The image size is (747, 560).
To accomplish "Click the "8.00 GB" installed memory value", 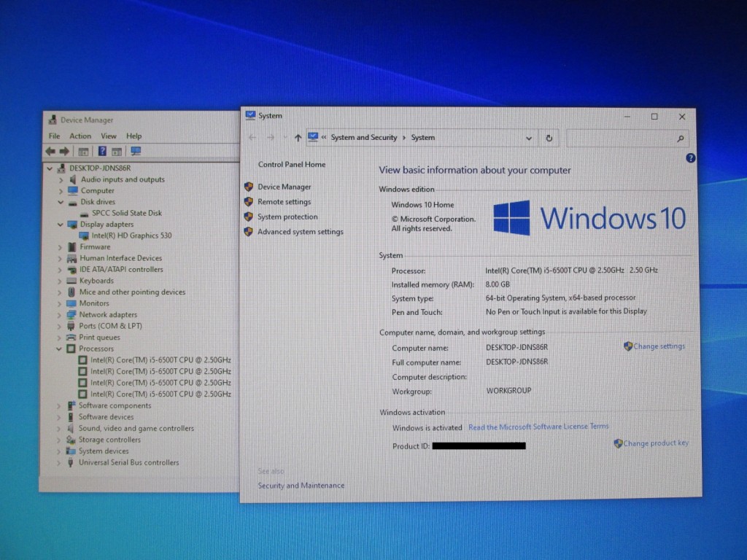I will (498, 284).
